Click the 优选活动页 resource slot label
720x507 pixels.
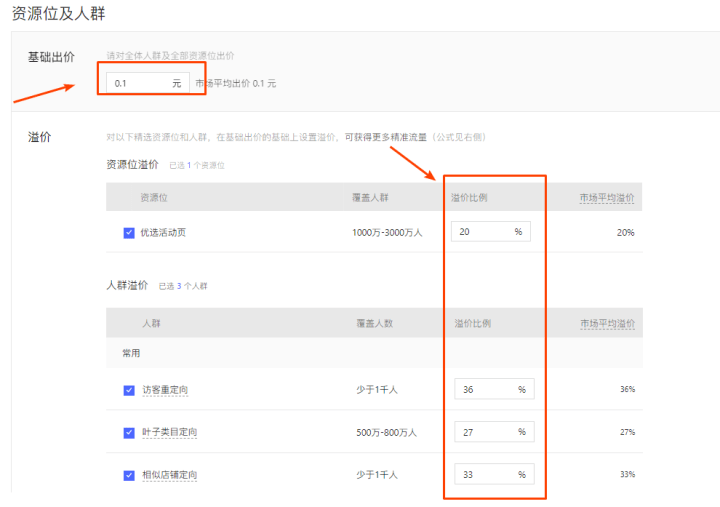click(163, 233)
